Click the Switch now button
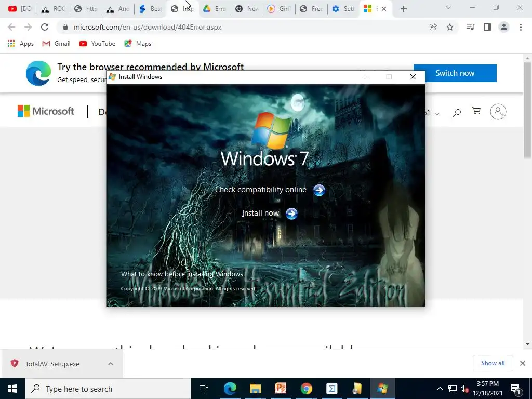 tap(455, 73)
